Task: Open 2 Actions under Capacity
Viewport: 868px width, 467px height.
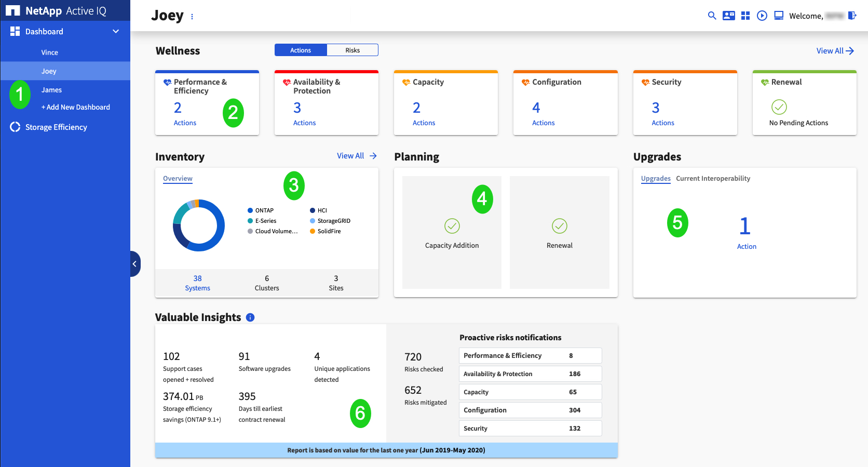Action: (424, 114)
